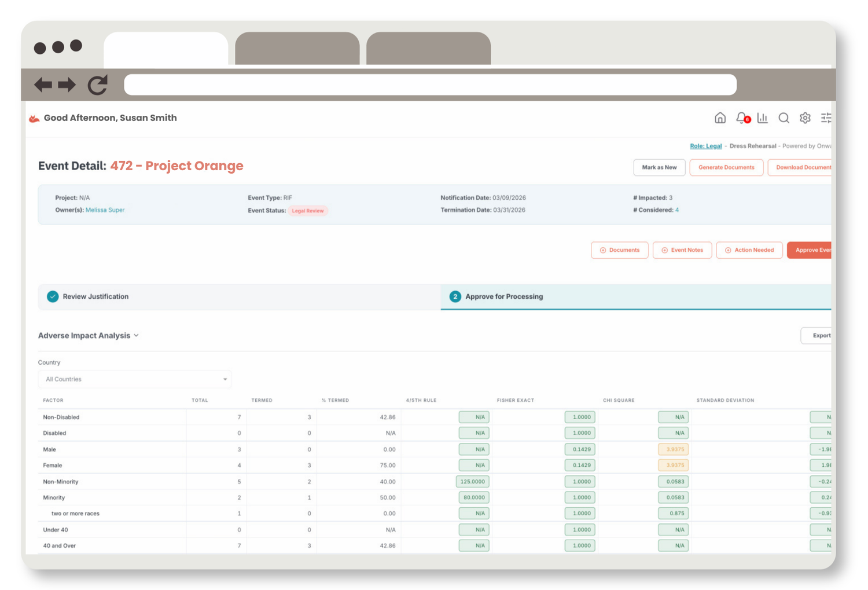
Task: Click the 75.00 percent termed value
Action: (388, 466)
